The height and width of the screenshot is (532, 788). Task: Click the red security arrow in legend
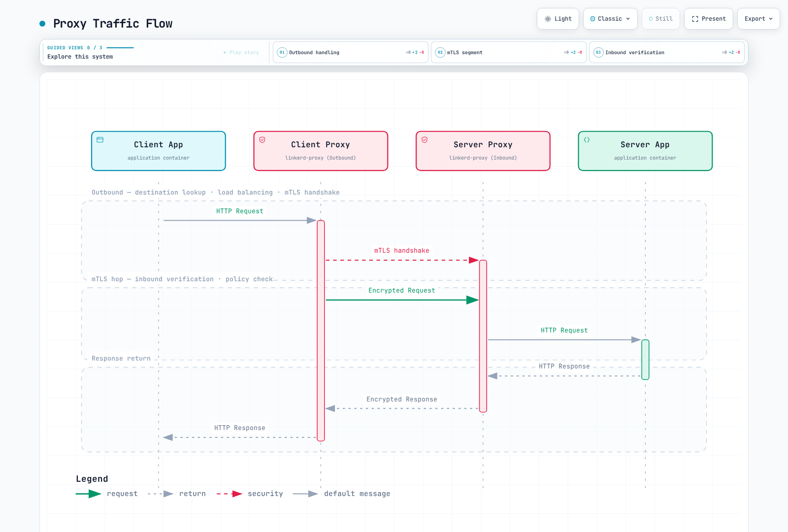tap(230, 494)
